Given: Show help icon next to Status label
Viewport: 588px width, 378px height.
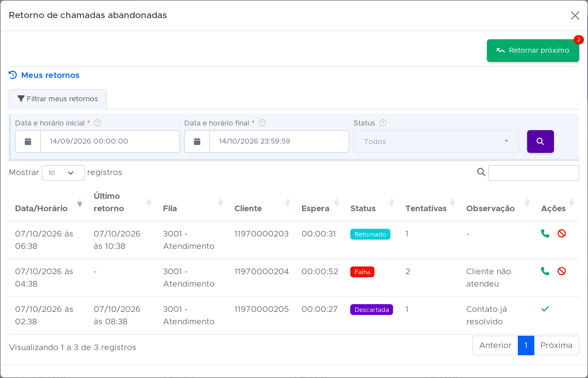Looking at the screenshot, I should tap(383, 123).
